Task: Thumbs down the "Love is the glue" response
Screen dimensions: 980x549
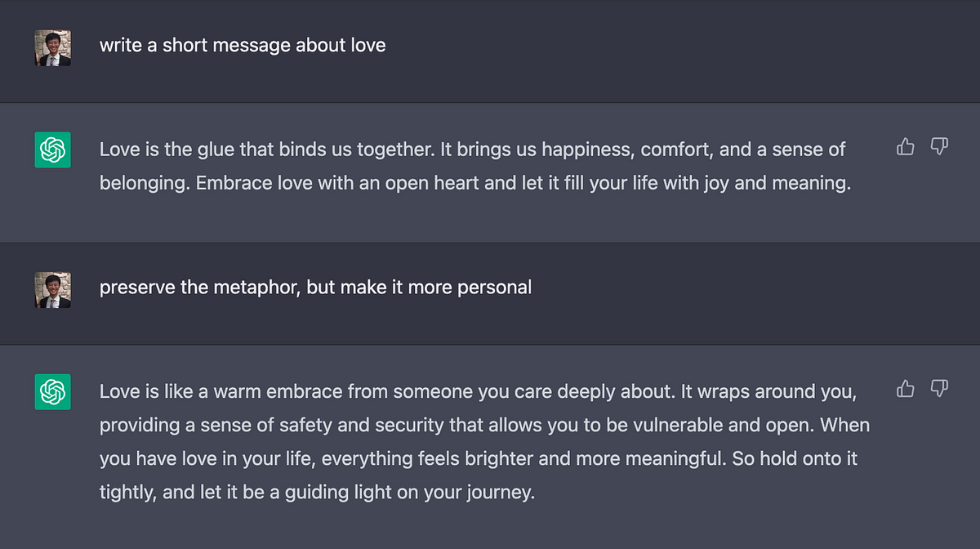Action: click(940, 147)
